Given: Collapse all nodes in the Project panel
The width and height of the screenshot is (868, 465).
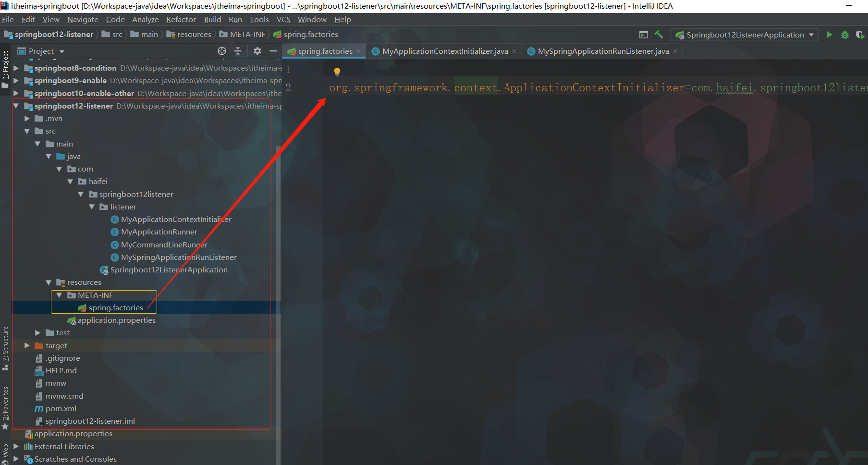Looking at the screenshot, I should click(x=238, y=51).
